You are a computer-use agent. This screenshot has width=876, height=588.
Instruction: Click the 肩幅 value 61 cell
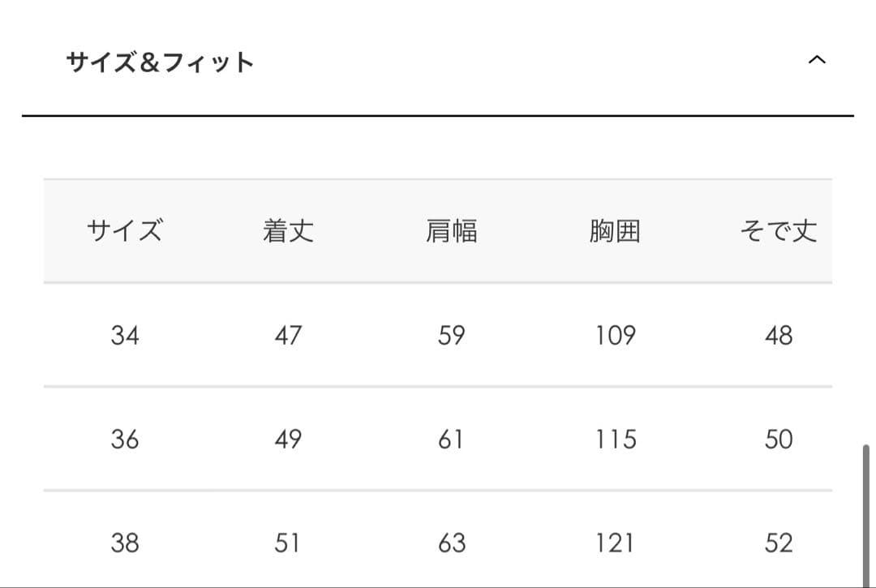(x=451, y=439)
